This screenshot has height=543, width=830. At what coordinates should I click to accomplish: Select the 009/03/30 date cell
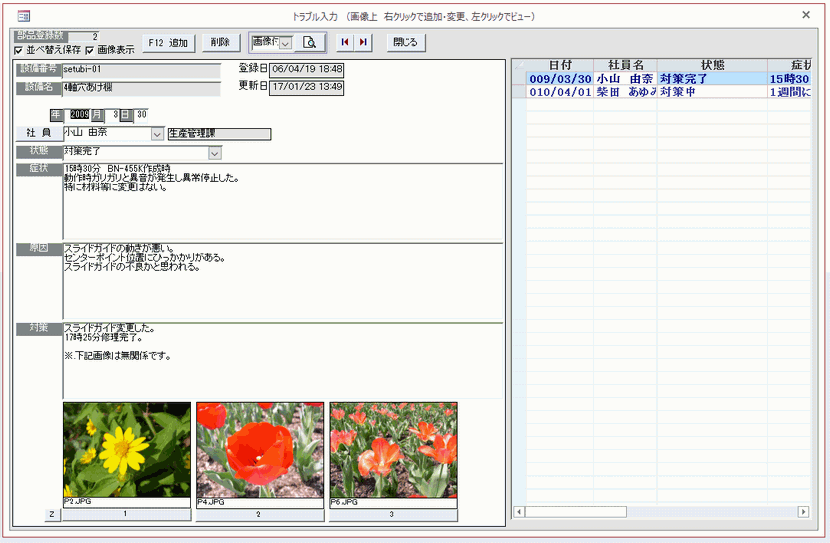560,79
